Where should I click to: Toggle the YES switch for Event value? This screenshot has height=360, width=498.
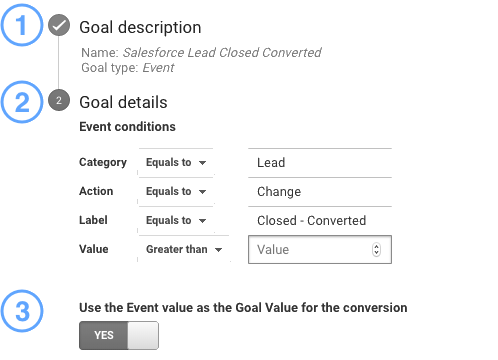pos(119,335)
